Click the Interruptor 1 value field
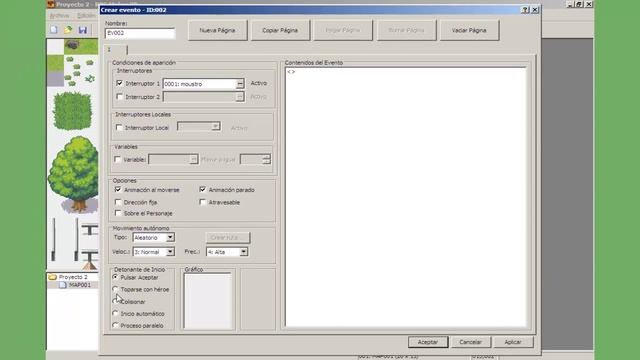Screen dimensions: 640x360 click(200, 84)
